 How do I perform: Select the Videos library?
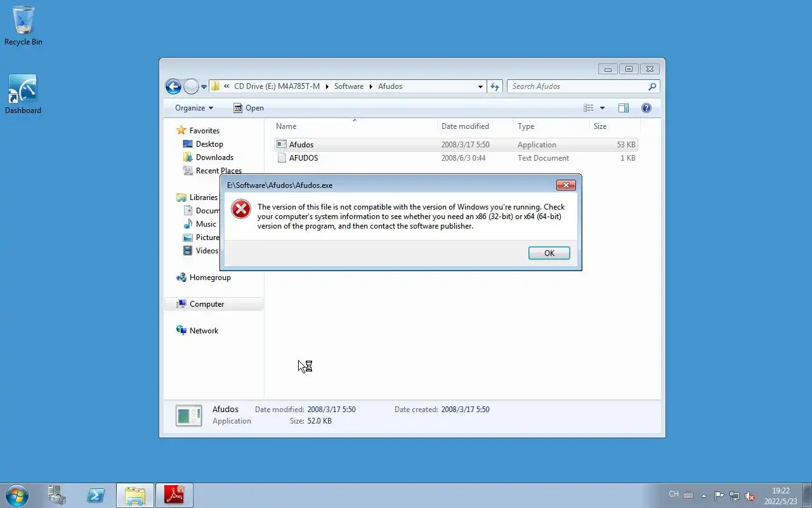tap(200, 251)
